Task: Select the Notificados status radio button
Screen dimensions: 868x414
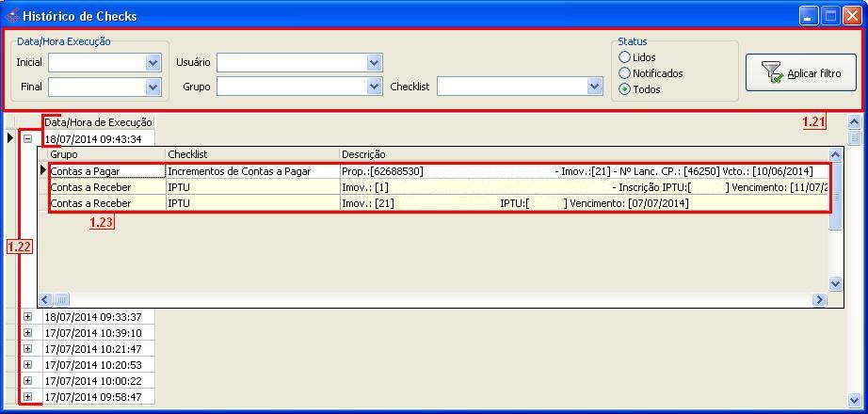Action: (x=624, y=73)
